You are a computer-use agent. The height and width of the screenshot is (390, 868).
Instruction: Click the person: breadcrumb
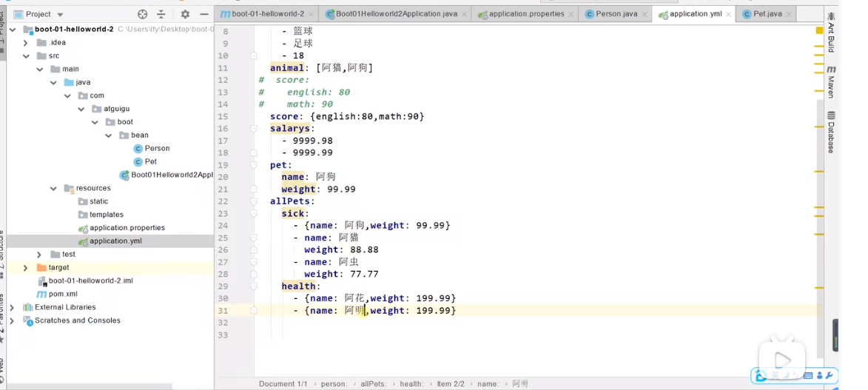click(334, 383)
